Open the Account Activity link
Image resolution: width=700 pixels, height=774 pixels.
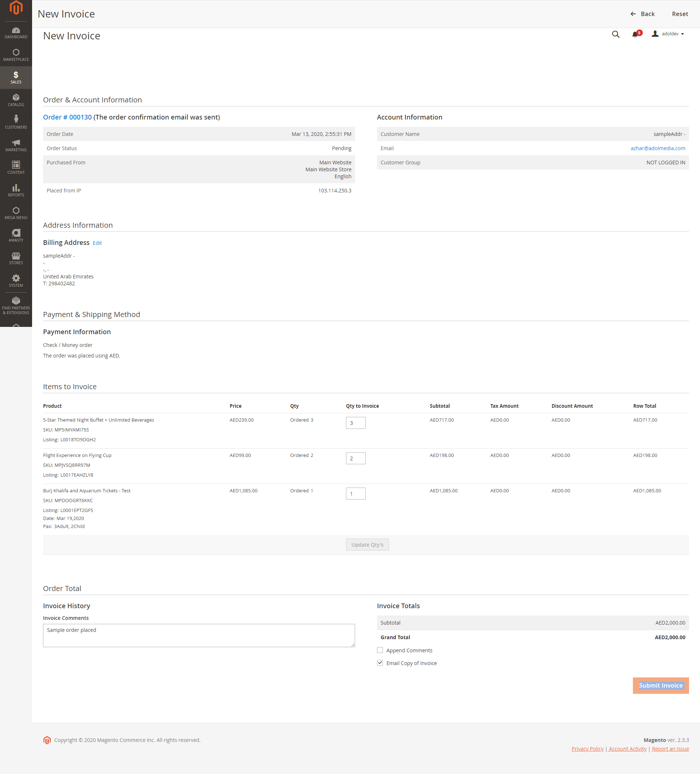coord(628,748)
